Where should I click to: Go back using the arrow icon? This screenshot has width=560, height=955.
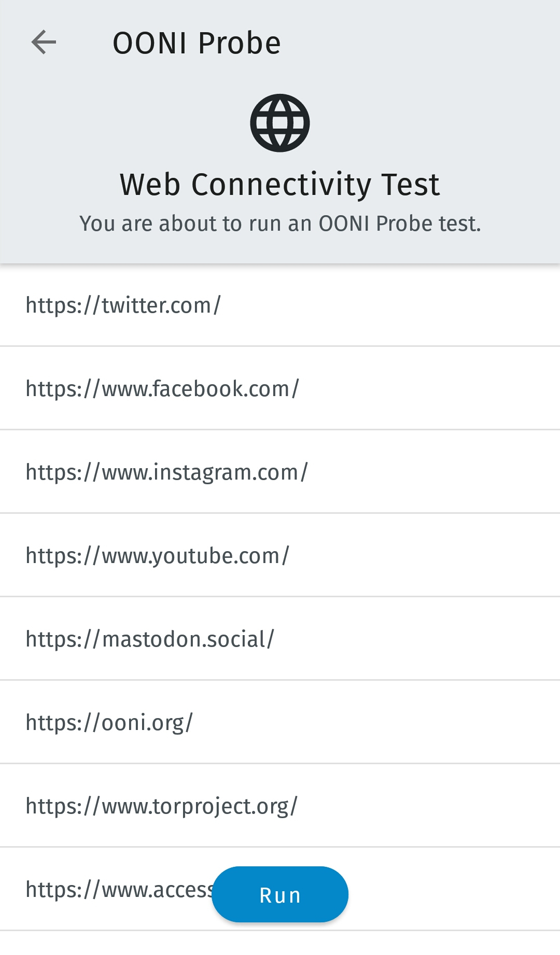click(x=44, y=42)
